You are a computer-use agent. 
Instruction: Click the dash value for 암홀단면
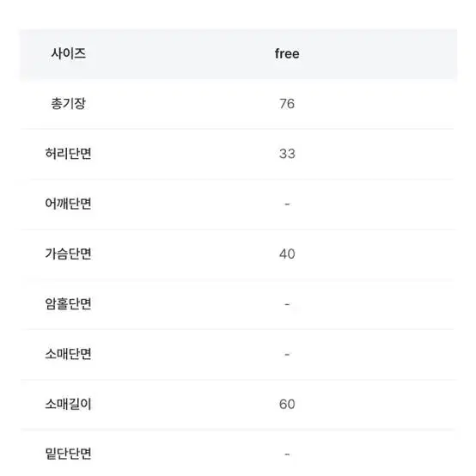287,304
